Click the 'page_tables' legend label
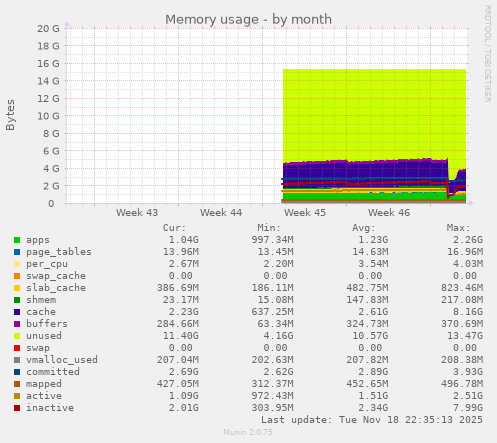The height and width of the screenshot is (443, 497). (x=59, y=252)
